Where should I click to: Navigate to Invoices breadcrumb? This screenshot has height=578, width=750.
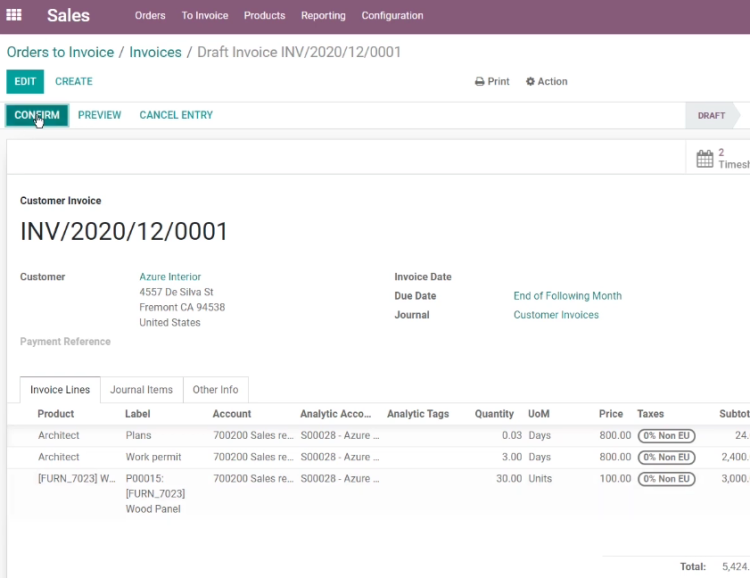coord(155,52)
